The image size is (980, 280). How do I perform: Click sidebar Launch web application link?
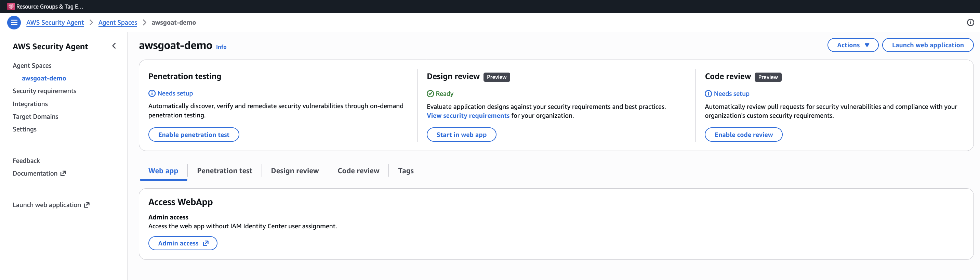(x=51, y=205)
